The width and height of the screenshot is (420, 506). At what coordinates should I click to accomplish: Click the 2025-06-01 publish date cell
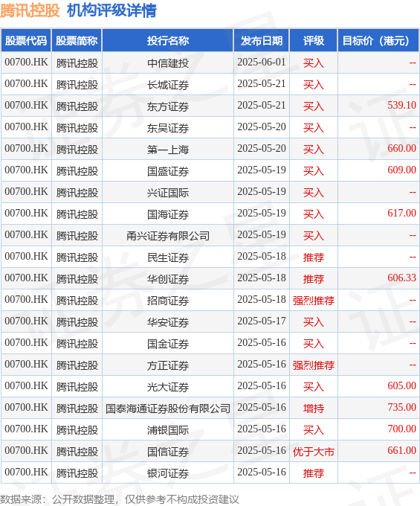click(x=262, y=62)
